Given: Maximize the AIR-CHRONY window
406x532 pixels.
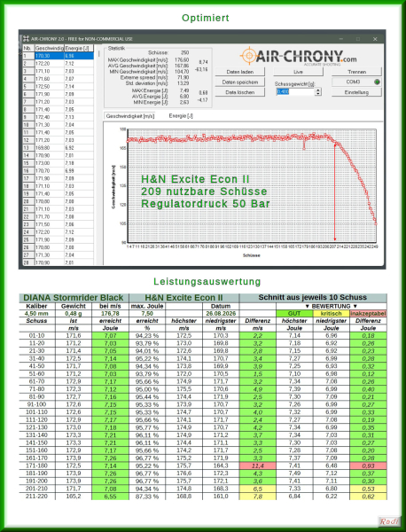Looking at the screenshot, I should [358, 39].
